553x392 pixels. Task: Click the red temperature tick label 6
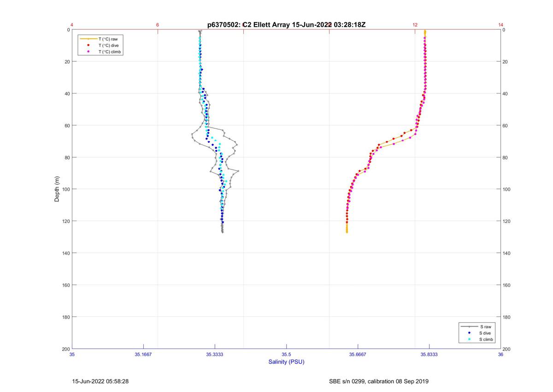coord(158,25)
